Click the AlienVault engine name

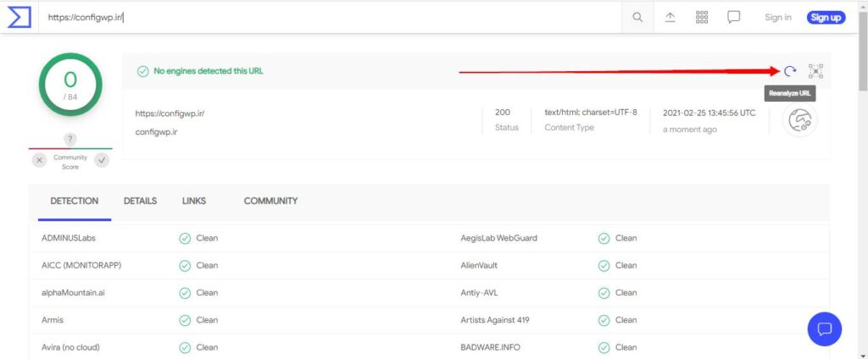[x=479, y=266]
